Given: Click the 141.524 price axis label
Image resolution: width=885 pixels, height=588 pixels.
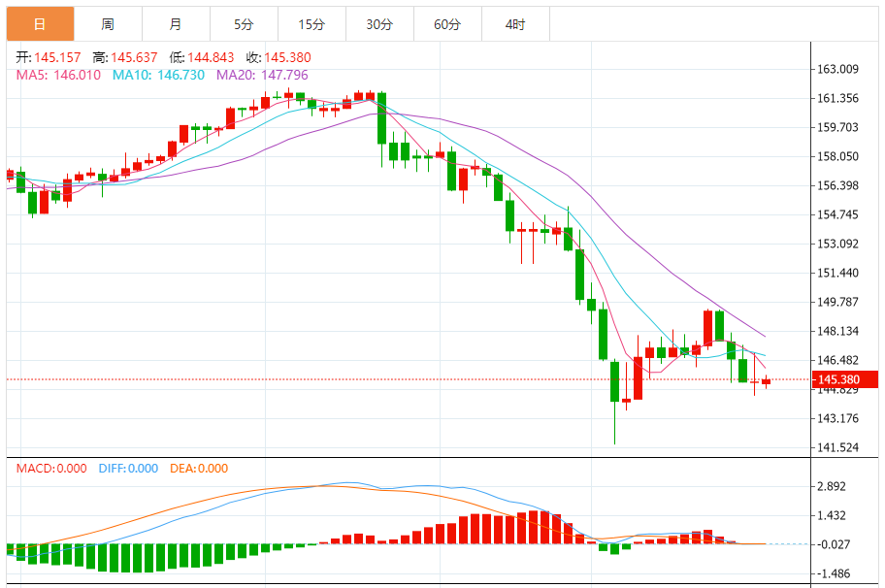Looking at the screenshot, I should [837, 447].
